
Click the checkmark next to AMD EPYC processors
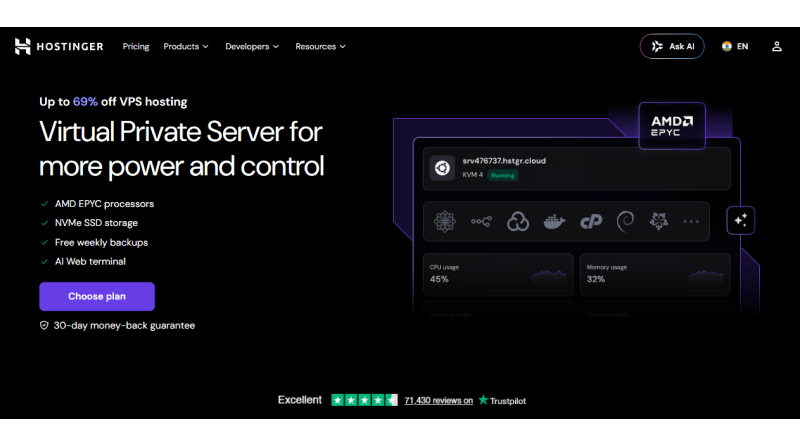coord(44,204)
